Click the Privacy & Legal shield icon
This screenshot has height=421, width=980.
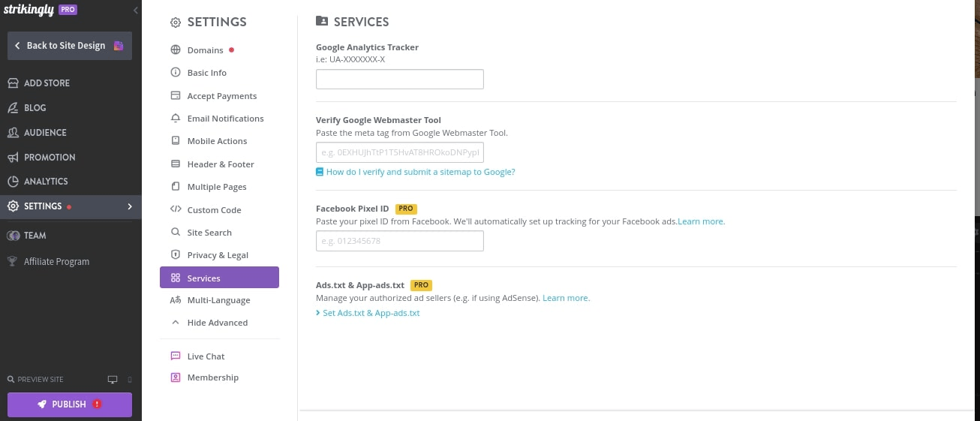click(176, 255)
